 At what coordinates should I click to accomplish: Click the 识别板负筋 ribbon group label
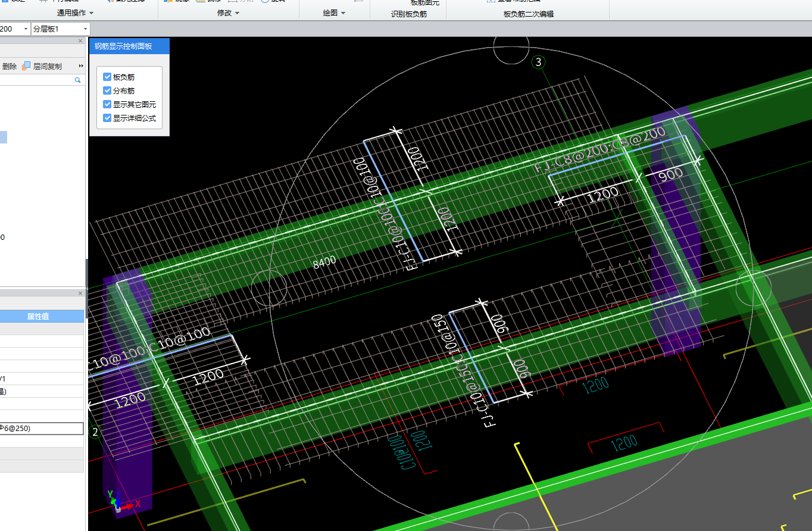[x=409, y=14]
